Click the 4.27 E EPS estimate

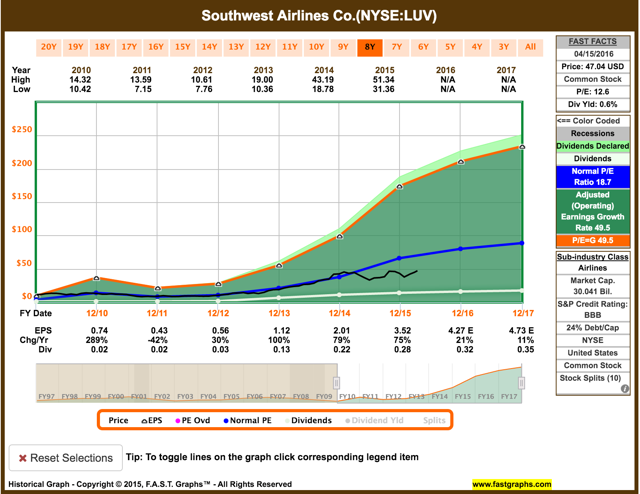(461, 331)
